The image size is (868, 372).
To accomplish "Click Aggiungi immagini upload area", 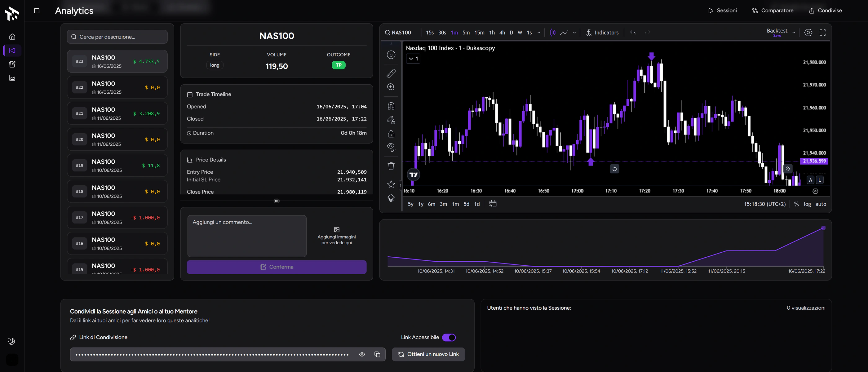I will coord(337,236).
